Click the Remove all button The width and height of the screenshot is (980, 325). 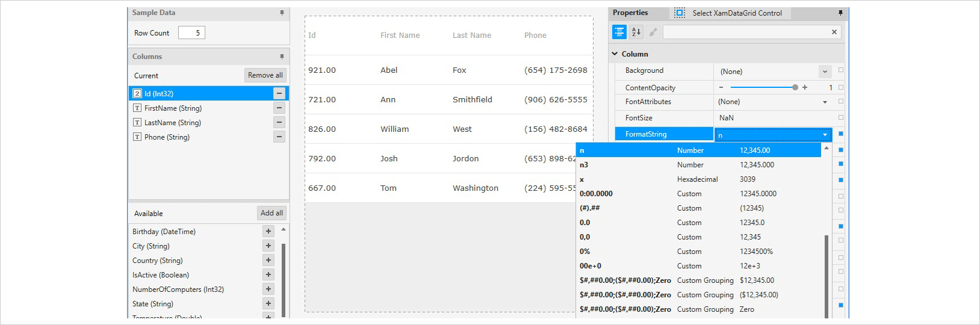265,75
